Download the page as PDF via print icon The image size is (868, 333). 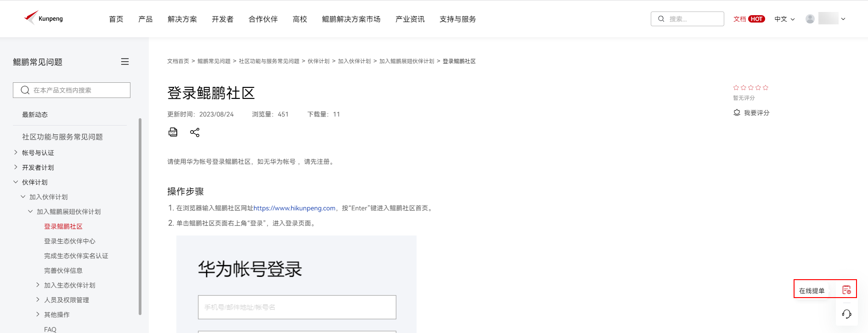tap(173, 132)
